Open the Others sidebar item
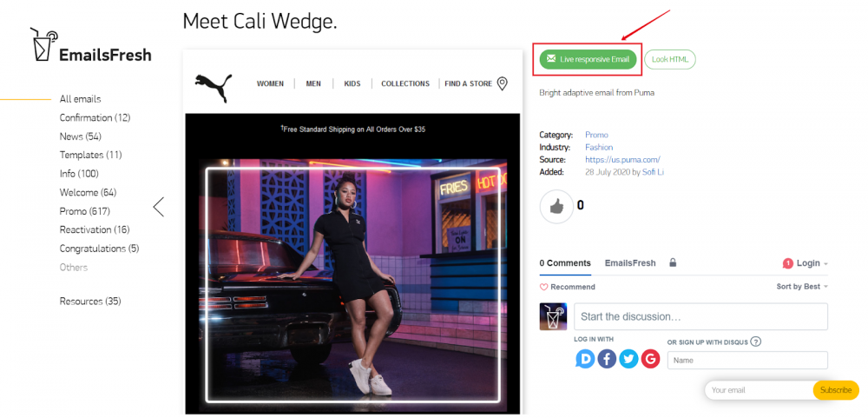Viewport: 868px width, 418px height. (74, 267)
